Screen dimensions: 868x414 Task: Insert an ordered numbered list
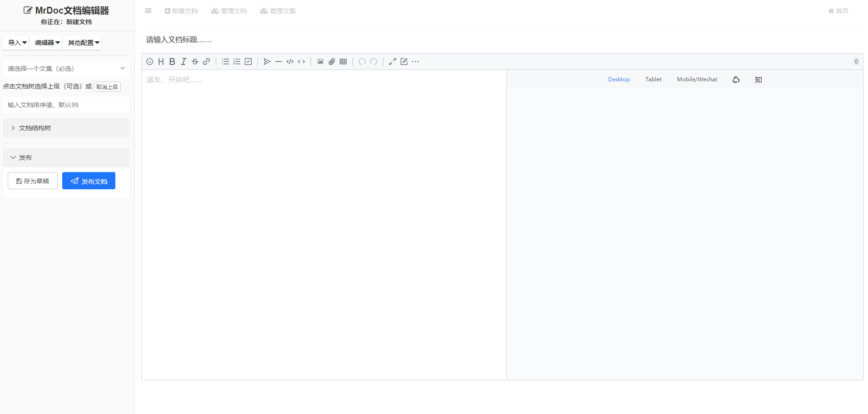(237, 62)
